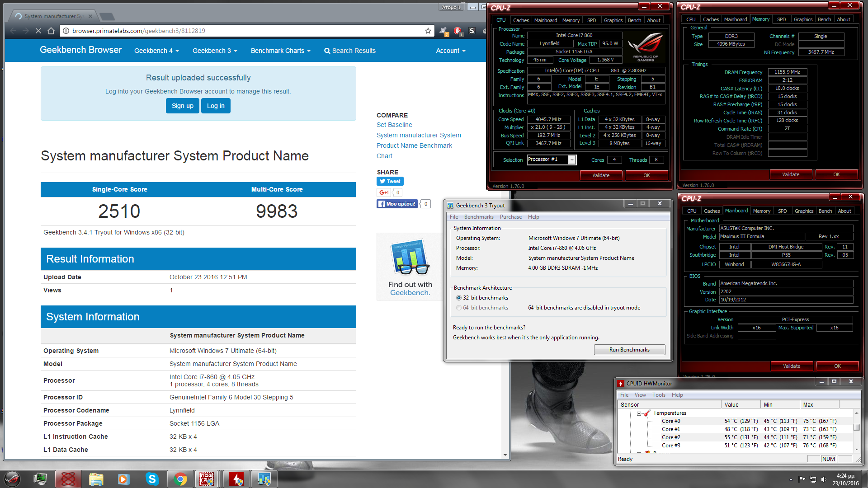Viewport: 868px width, 488px height.
Task: Open Graphics tab in Mainboard CPU-Z window
Action: (x=804, y=211)
